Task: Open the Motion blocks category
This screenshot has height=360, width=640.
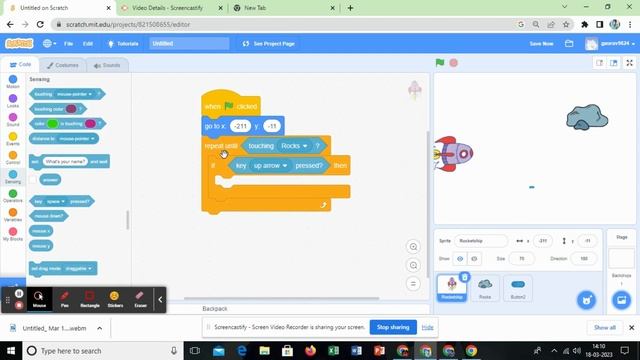Action: coord(13,82)
